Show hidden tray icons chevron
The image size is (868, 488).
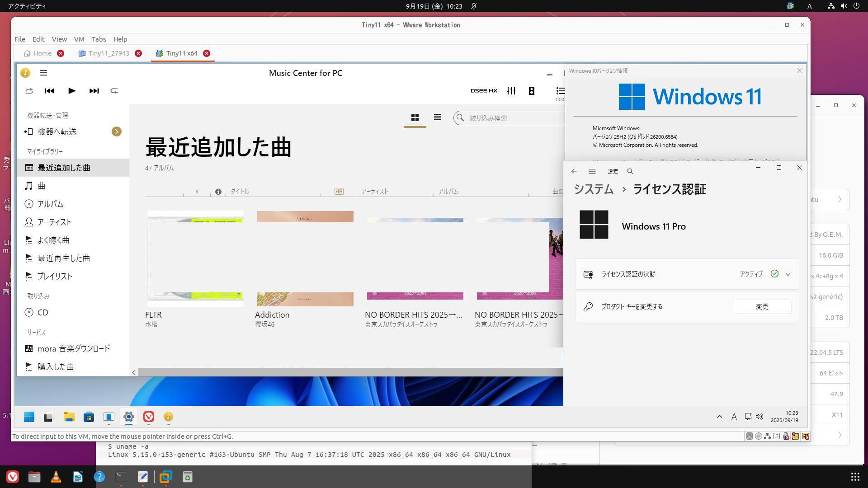pos(720,417)
